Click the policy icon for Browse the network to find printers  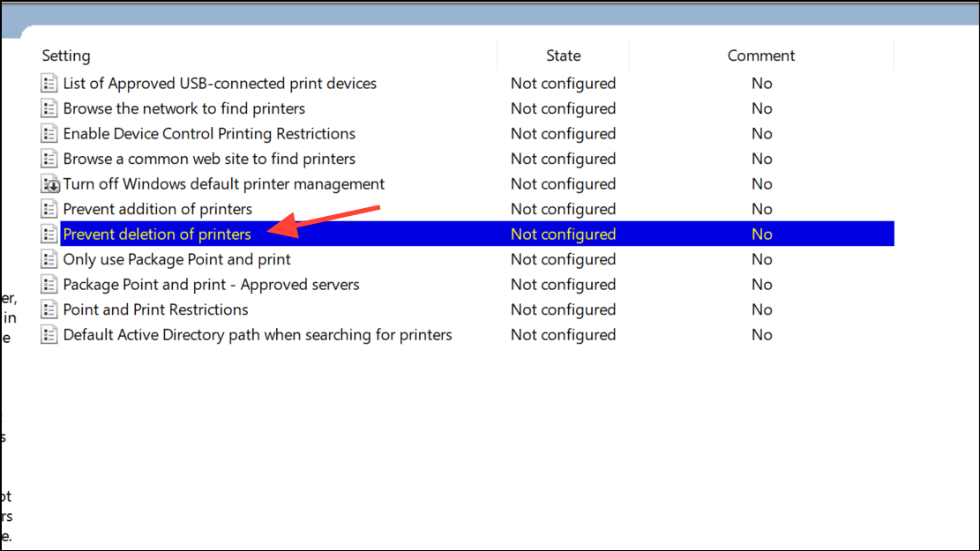tap(49, 109)
